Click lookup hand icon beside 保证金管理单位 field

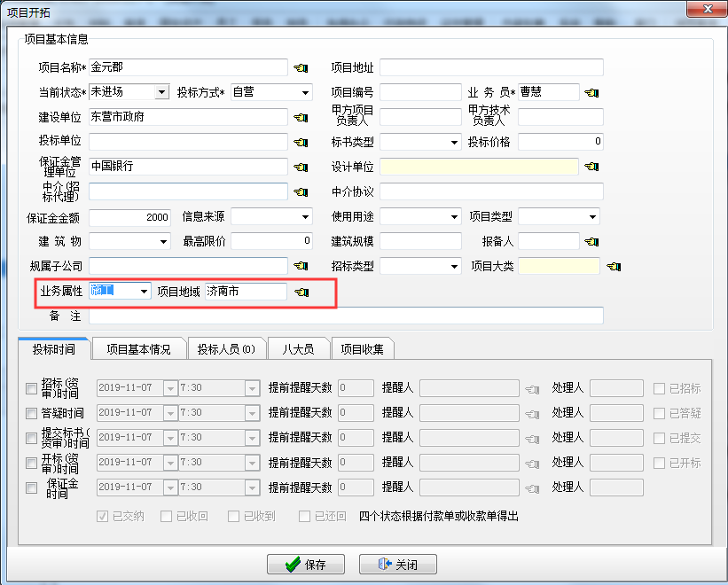(301, 167)
